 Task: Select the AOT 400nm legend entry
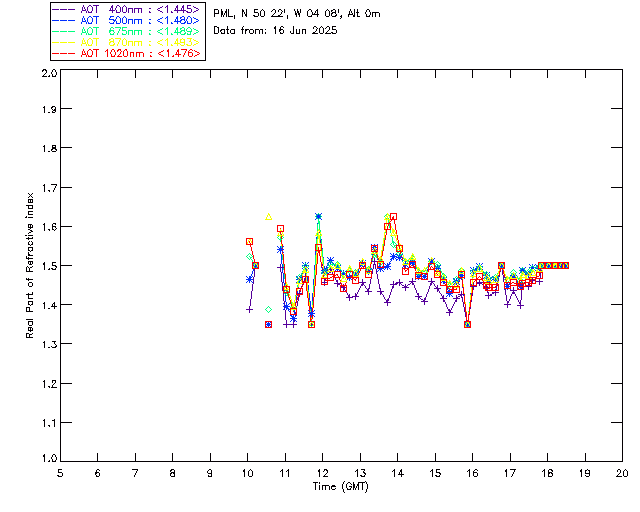pos(126,9)
